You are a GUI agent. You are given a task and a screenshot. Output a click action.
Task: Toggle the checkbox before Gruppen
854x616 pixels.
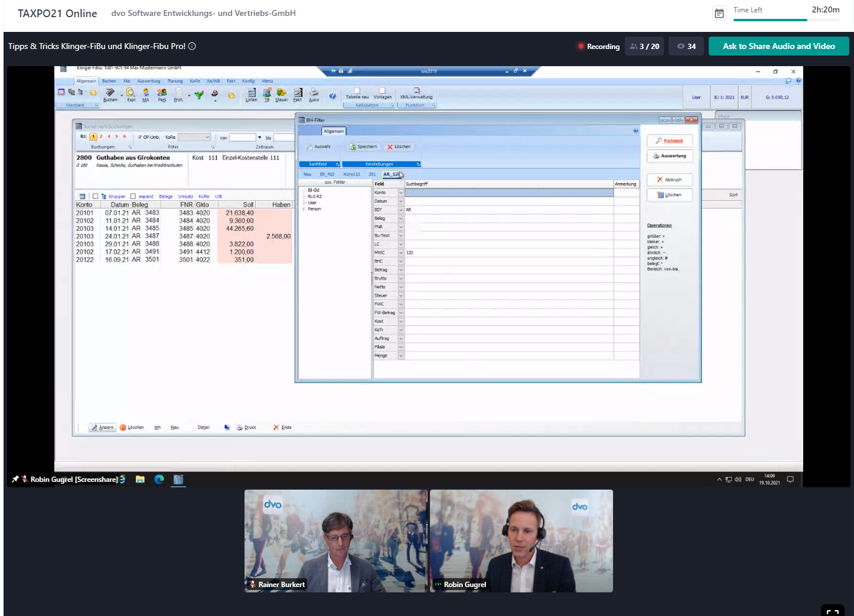(x=95, y=196)
